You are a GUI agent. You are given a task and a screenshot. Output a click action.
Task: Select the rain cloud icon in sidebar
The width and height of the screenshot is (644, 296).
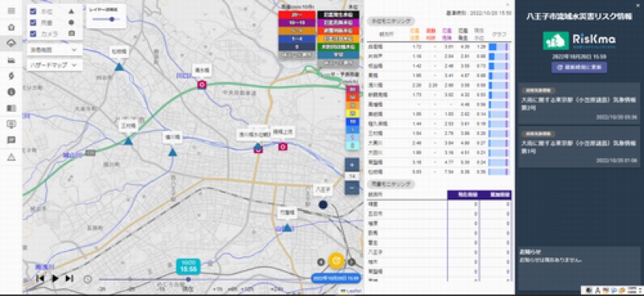pyautogui.click(x=11, y=43)
